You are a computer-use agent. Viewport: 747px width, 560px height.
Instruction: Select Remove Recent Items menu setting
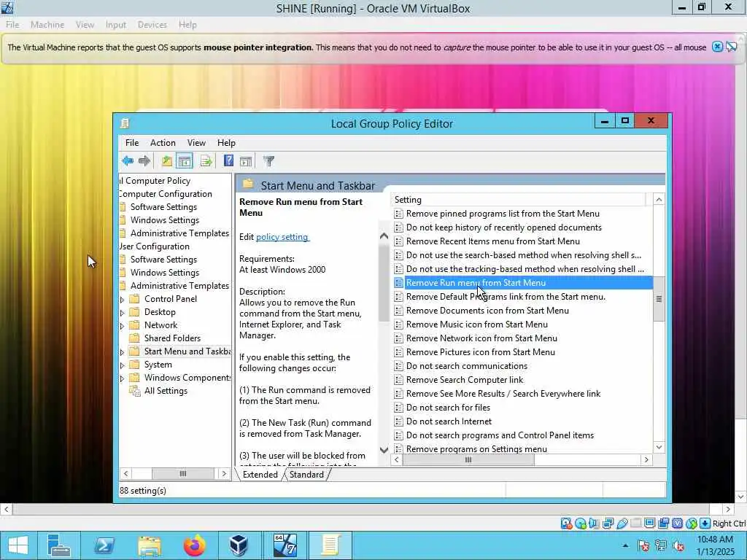tap(493, 241)
